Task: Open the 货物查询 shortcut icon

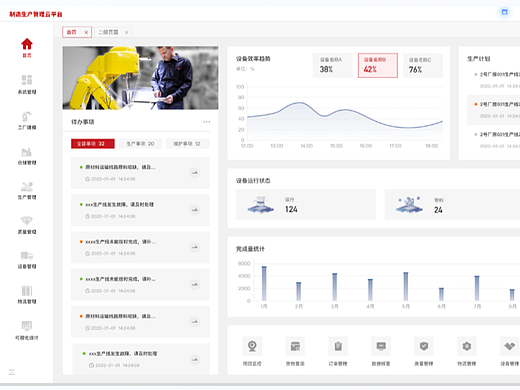Action: pyautogui.click(x=295, y=346)
